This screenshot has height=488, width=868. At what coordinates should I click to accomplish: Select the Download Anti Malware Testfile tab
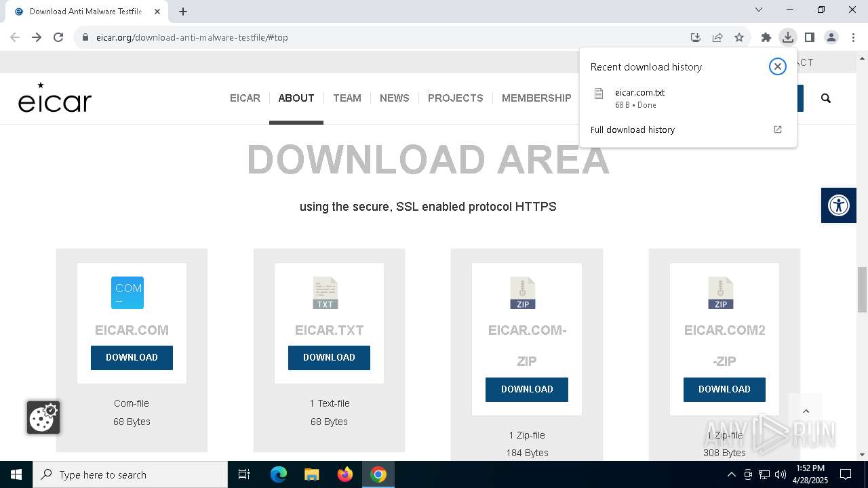(x=86, y=12)
